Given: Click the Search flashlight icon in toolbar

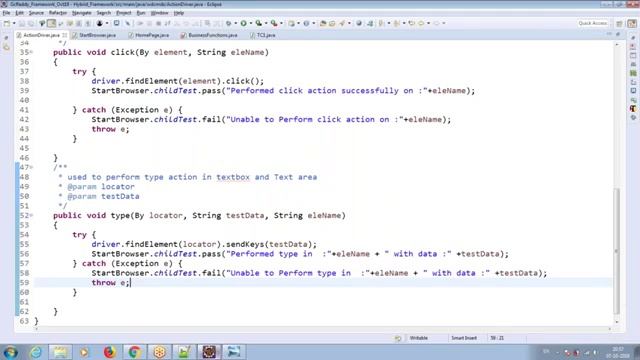Looking at the screenshot, I should pyautogui.click(x=342, y=23).
